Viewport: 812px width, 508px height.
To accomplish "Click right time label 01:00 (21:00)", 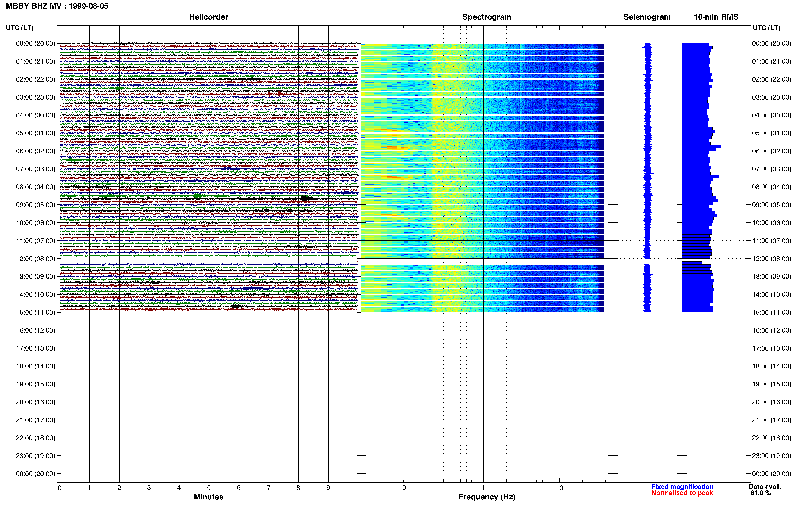I will pos(772,61).
